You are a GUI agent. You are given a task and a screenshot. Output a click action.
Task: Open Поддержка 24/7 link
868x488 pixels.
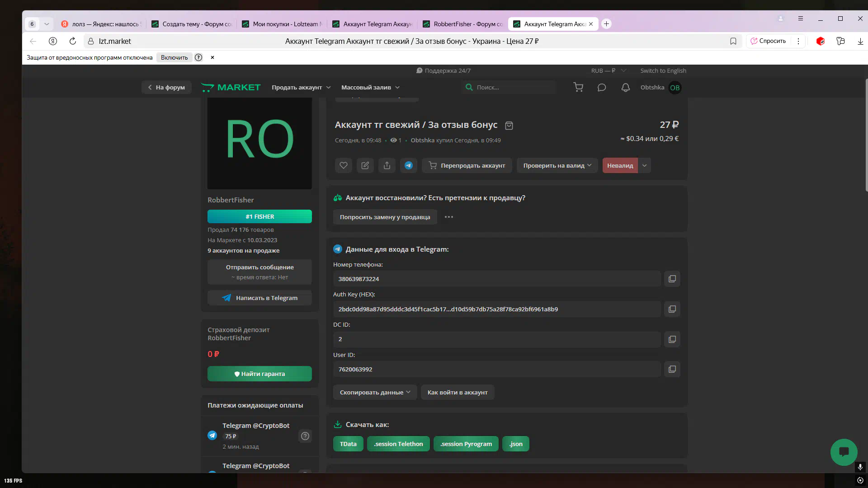[443, 70]
